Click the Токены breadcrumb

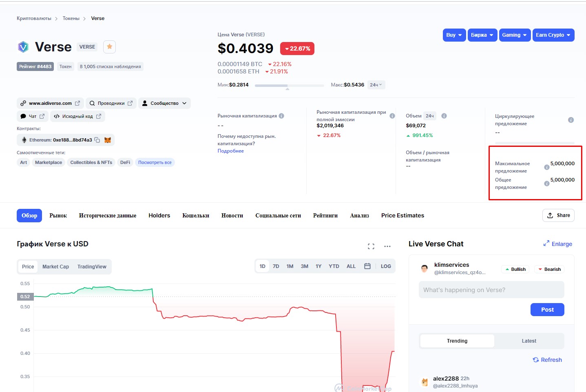click(71, 18)
